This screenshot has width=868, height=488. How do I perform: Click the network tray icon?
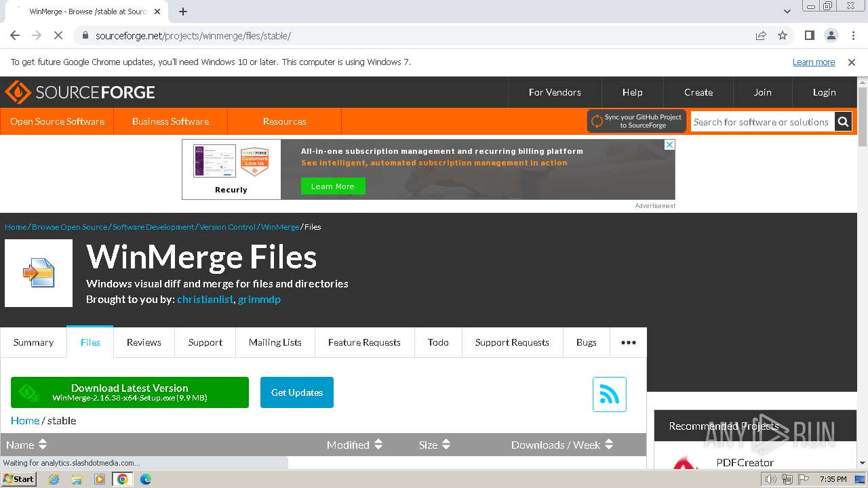[x=787, y=479]
